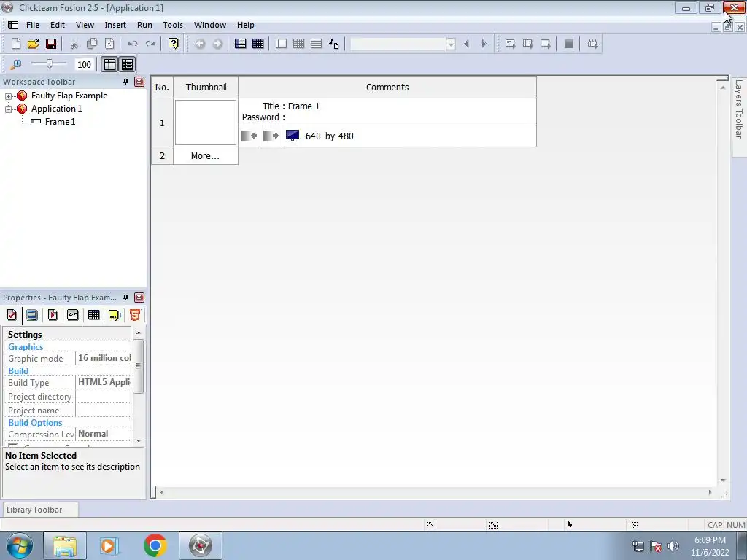Click the Project directory field

pos(104,396)
